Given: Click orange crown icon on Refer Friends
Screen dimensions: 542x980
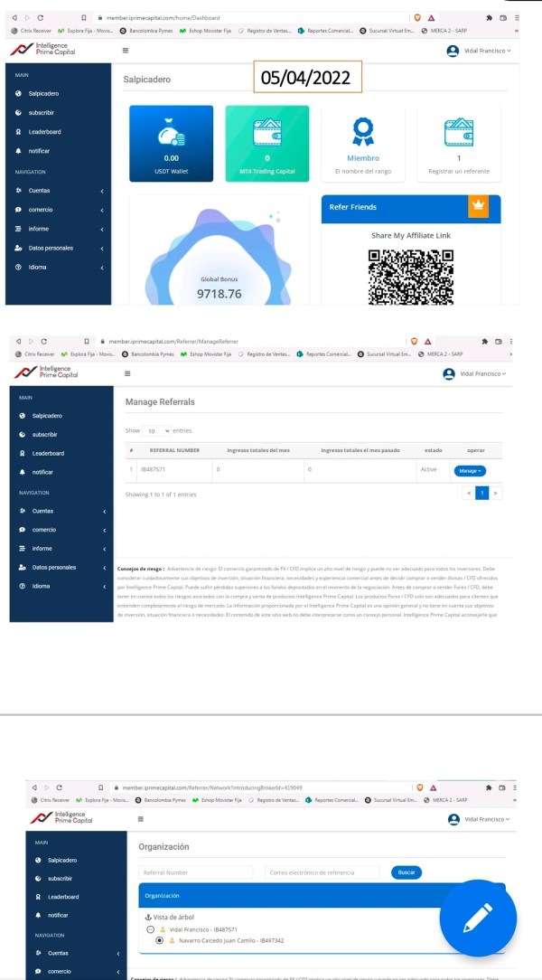Looking at the screenshot, I should 478,205.
